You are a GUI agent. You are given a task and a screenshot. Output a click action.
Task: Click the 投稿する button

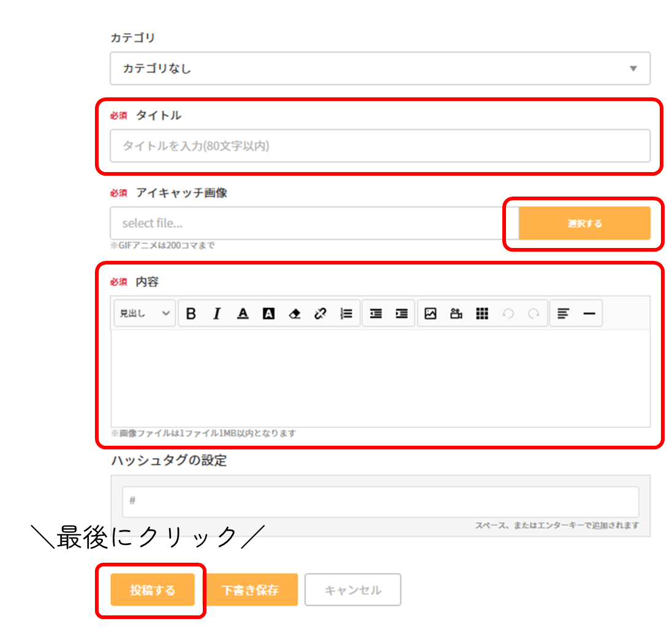click(x=153, y=590)
